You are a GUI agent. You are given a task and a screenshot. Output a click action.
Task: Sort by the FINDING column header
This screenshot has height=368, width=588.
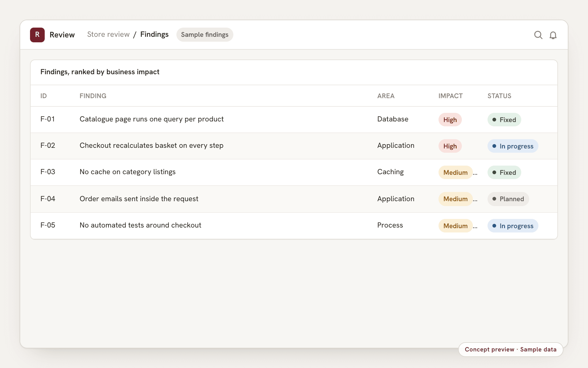pyautogui.click(x=93, y=96)
